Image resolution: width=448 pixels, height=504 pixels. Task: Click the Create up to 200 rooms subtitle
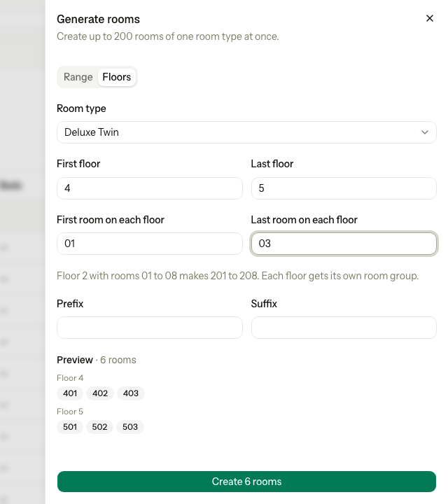(x=168, y=36)
